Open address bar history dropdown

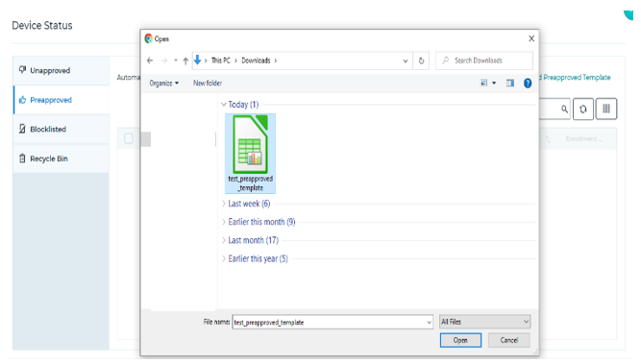406,61
